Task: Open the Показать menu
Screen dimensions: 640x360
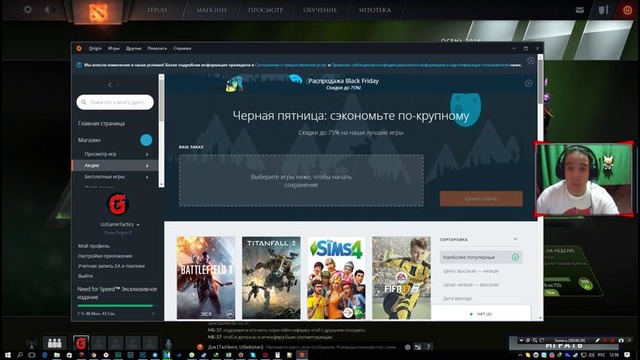Action: point(157,48)
